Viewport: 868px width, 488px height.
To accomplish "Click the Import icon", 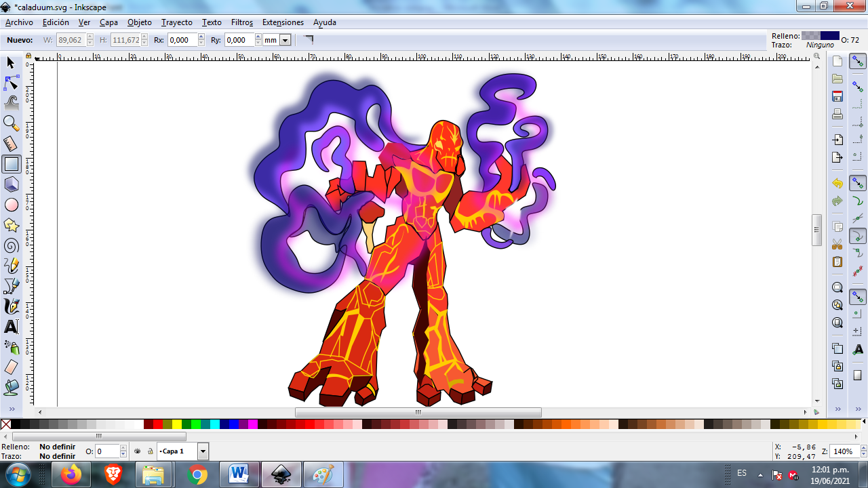I will pos(837,140).
